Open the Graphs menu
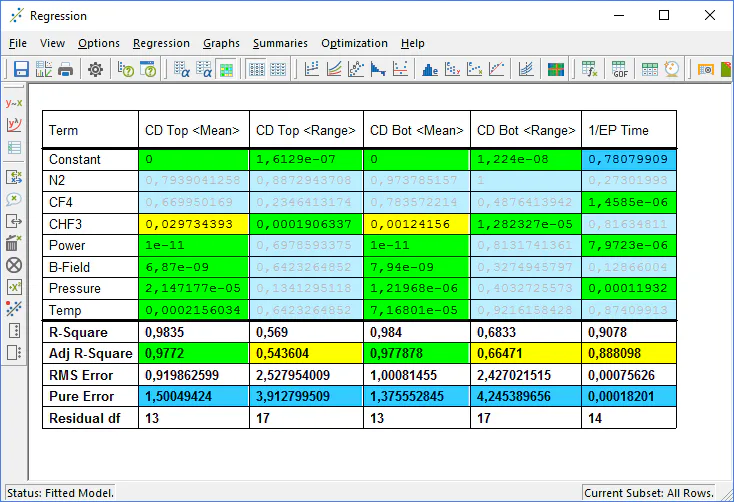Viewport: 734px width, 502px height. [221, 43]
